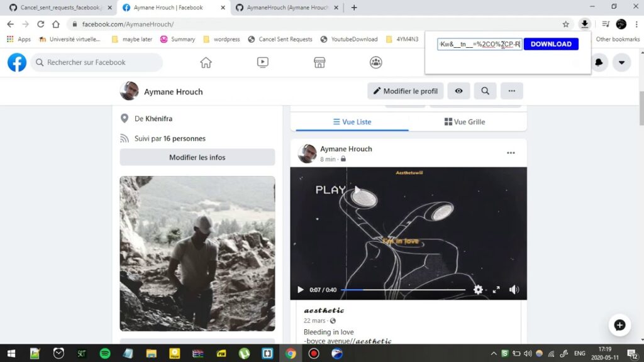644x362 pixels.
Task: Open the Apps bookmark shortcut
Action: coord(19,40)
